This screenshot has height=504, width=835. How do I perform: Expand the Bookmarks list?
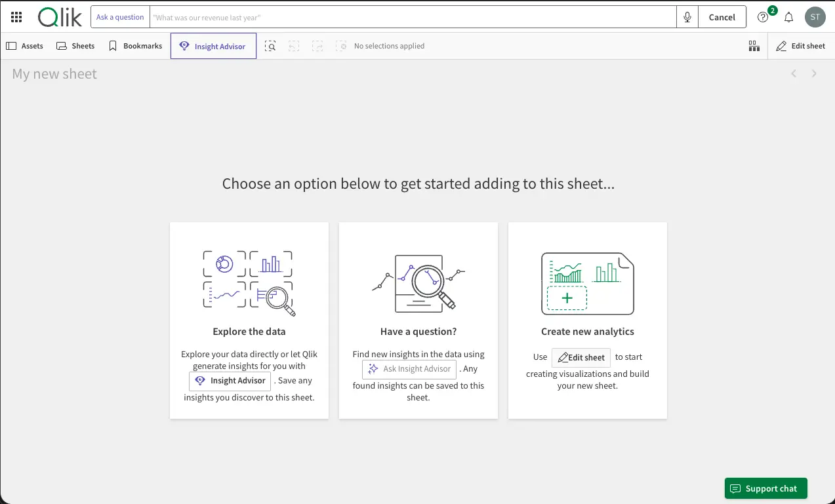point(134,46)
